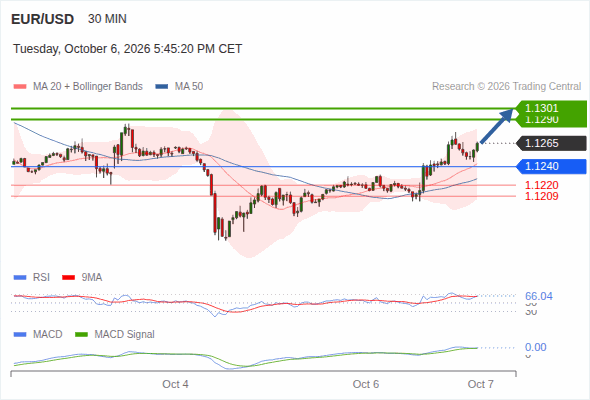Click the Oct 7 time axis label
This screenshot has width=590, height=400.
coord(481,384)
